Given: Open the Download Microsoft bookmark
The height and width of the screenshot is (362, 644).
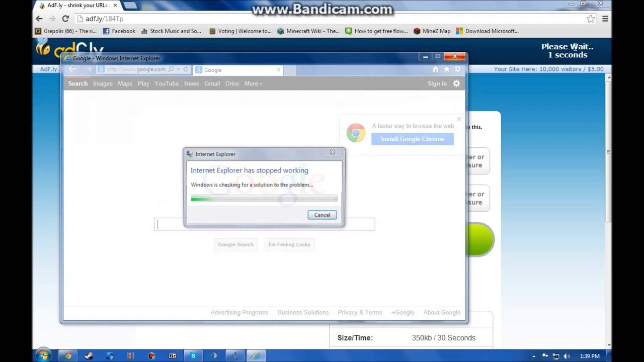Looking at the screenshot, I should point(487,31).
